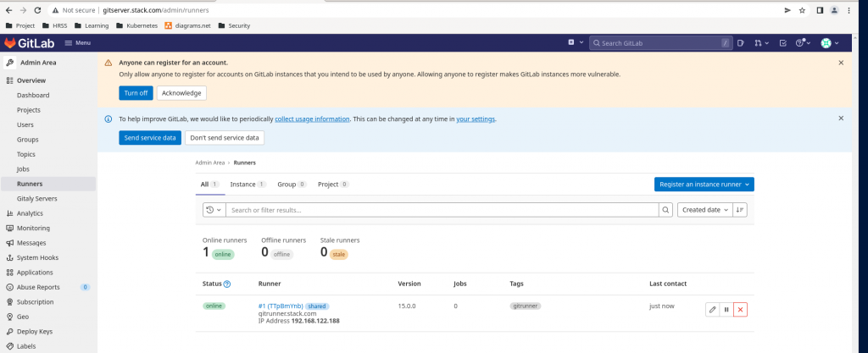
Task: Bookmark this page with star icon
Action: click(802, 10)
